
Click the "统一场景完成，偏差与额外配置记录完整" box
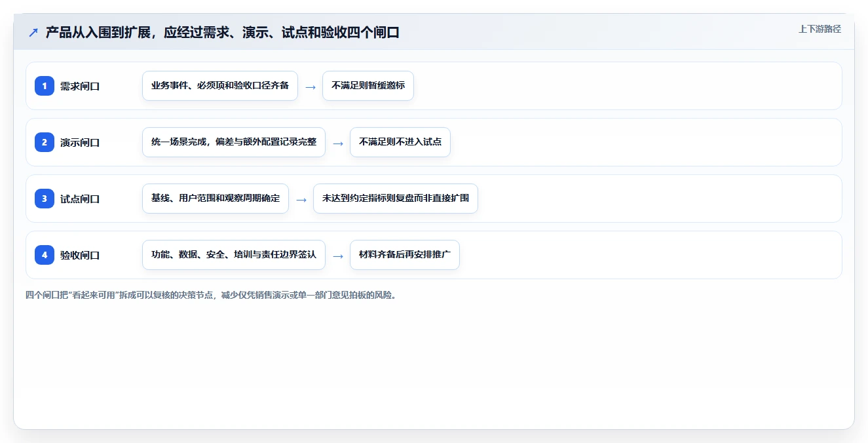[x=234, y=142]
